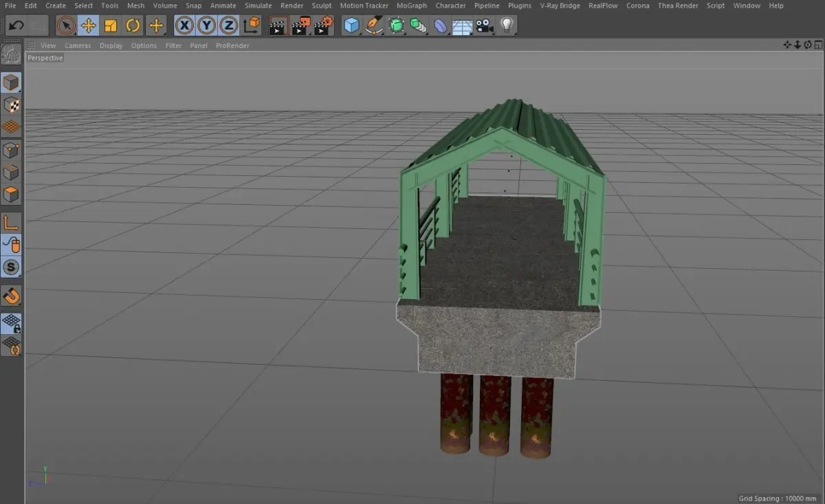The height and width of the screenshot is (504, 825).
Task: Switch to Model mode
Action: click(11, 83)
